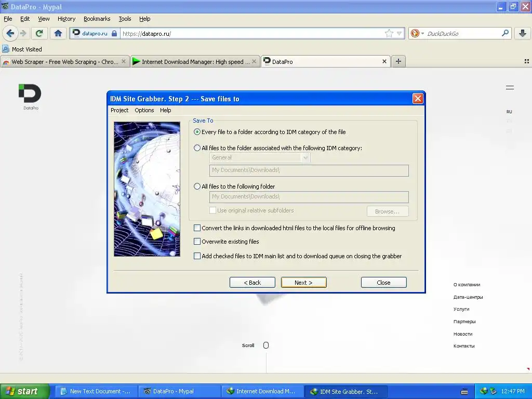Screen dimensions: 532x399
Task: Open the Options menu in IDM Site Grabber
Action: pos(144,110)
